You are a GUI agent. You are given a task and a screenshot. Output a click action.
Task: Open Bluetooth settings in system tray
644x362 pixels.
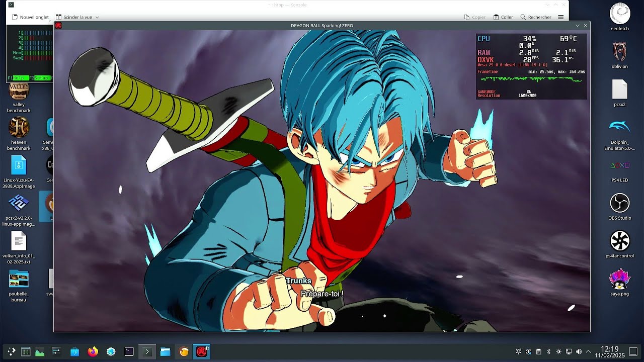click(x=548, y=352)
